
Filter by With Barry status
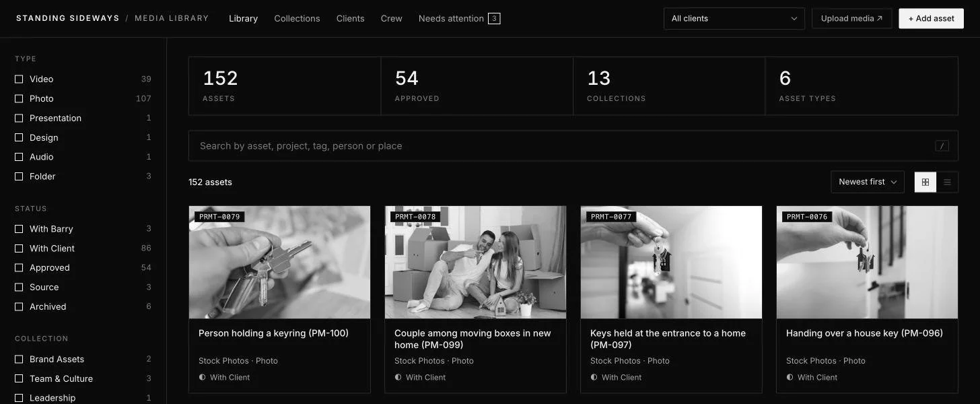(x=19, y=229)
